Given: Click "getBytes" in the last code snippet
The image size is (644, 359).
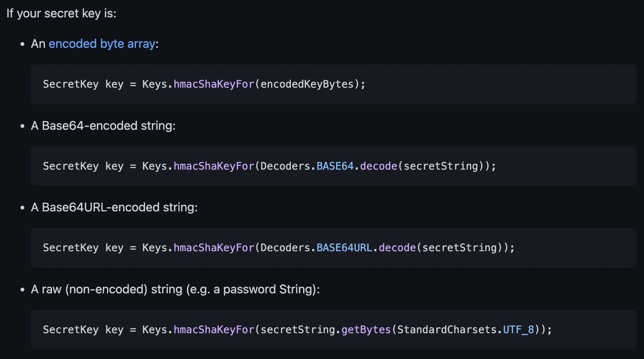Looking at the screenshot, I should coord(366,330).
